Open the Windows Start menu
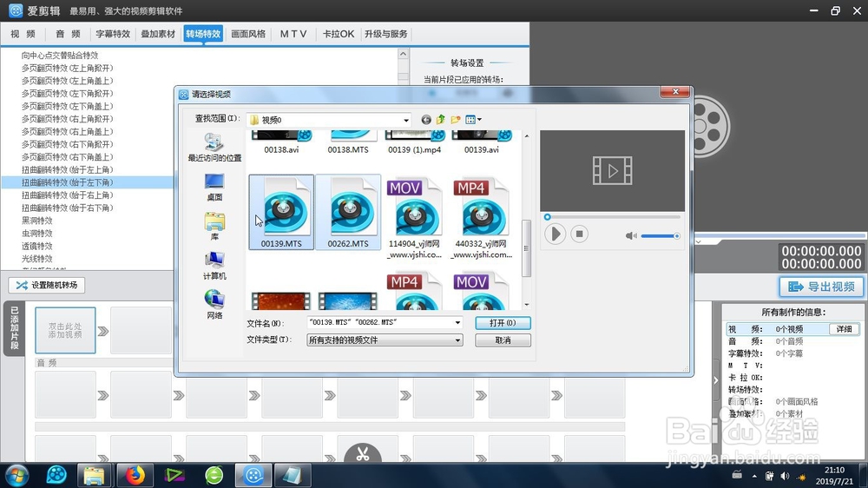Screen dimensions: 868x488 pyautogui.click(x=16, y=475)
